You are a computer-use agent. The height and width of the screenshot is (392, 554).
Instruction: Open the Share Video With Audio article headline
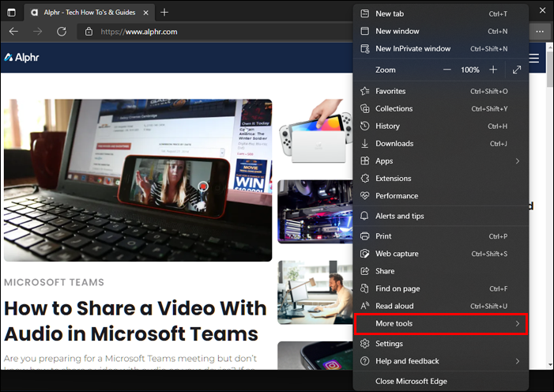[135, 321]
